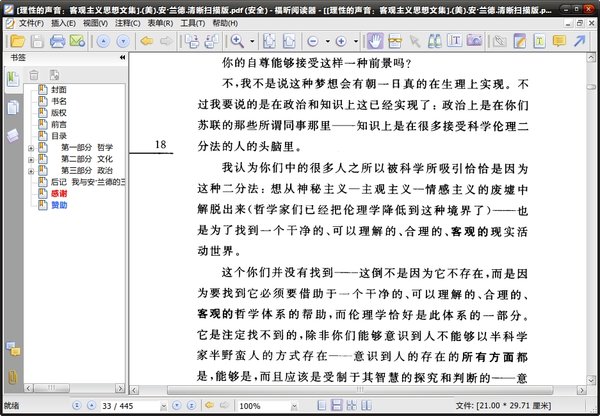This screenshot has height=416, width=600.
Task: Show bookmarks panel in sidebar
Action: point(13,79)
